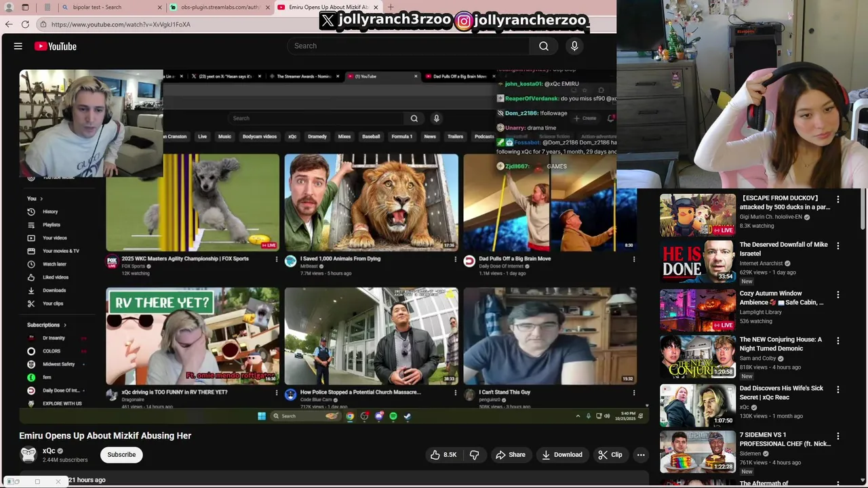Create a clip using the Clip button
Screen dimensions: 868x488
pyautogui.click(x=610, y=455)
